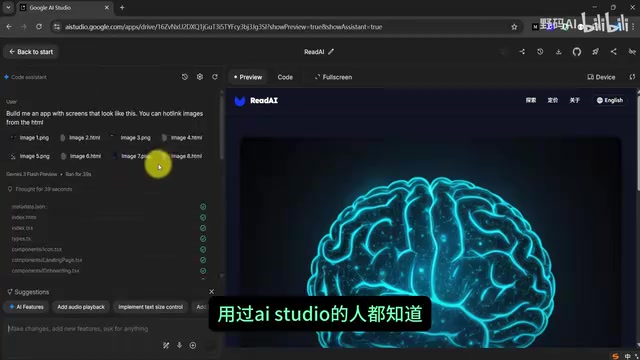
Task: Open the metadata.json file entry
Action: coord(29,207)
